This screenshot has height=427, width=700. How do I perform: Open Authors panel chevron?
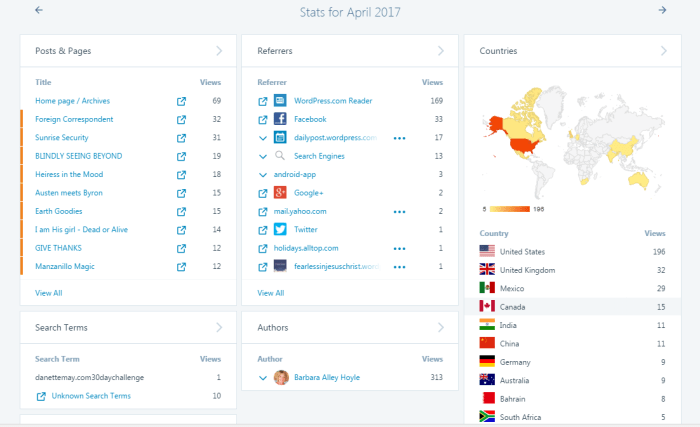441,327
